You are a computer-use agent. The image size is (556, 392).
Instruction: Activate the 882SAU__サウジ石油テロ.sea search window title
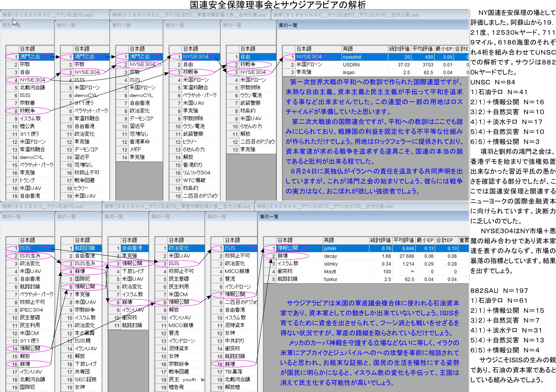coord(43,206)
